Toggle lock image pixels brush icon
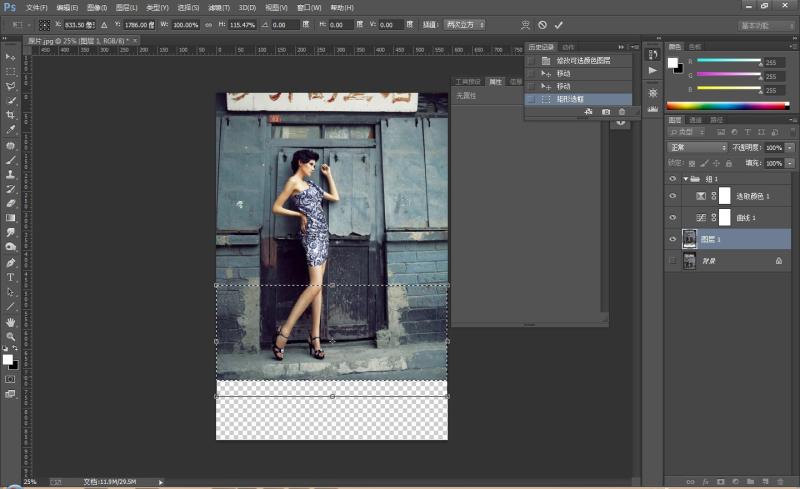Viewport: 800px width, 489px height. 704,163
